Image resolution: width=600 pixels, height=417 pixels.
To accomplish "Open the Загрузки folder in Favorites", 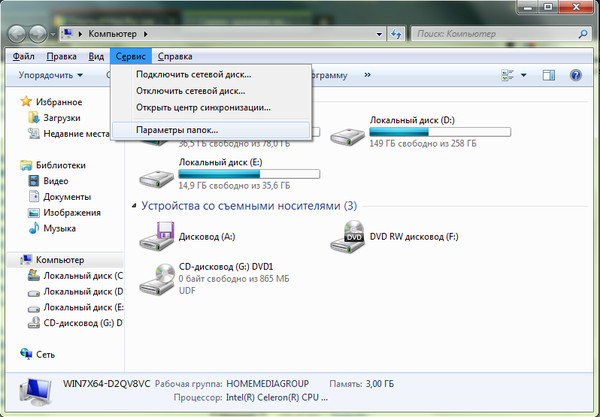I will point(61,118).
